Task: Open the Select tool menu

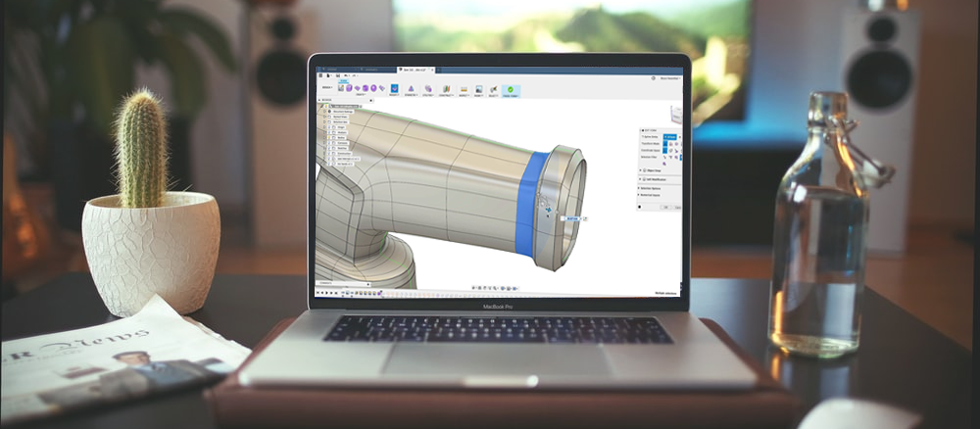Action: pyautogui.click(x=494, y=90)
